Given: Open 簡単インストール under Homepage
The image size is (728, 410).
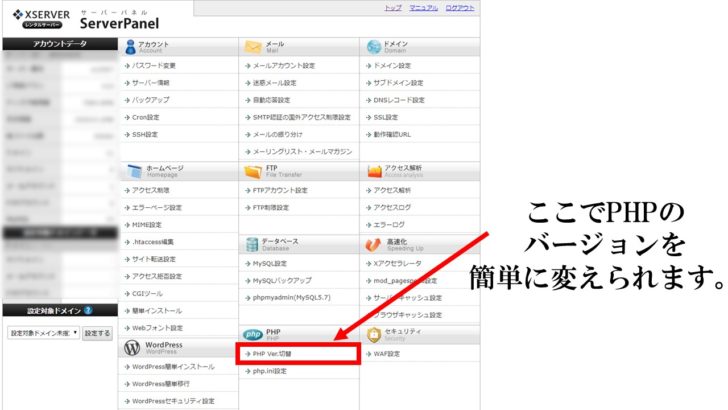Looking at the screenshot, I should click(x=156, y=311).
